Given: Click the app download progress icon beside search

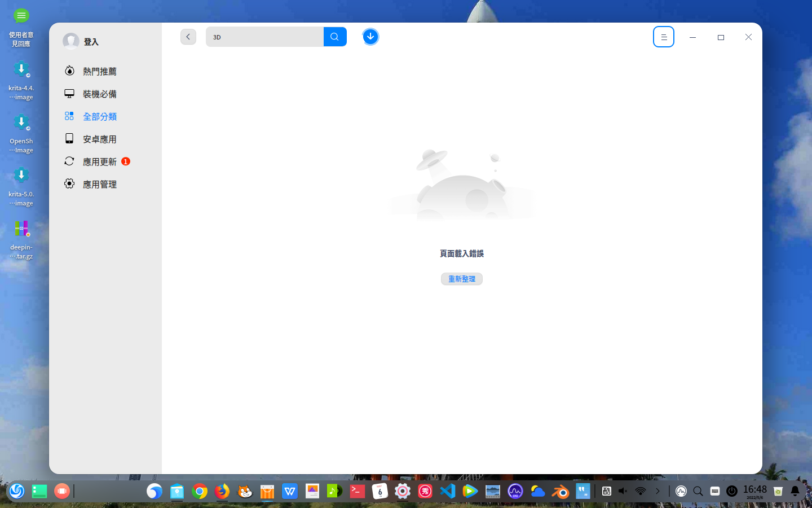Looking at the screenshot, I should point(370,36).
